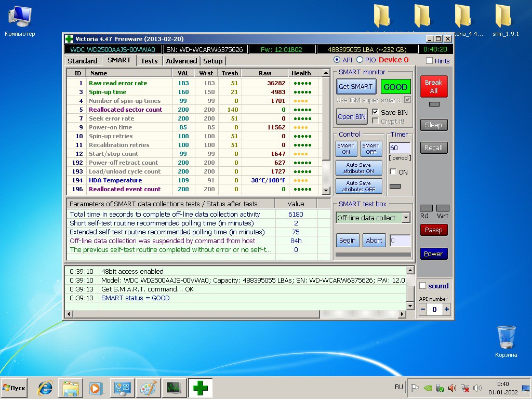
Task: Select the PIO access mode radio button
Action: (360, 60)
